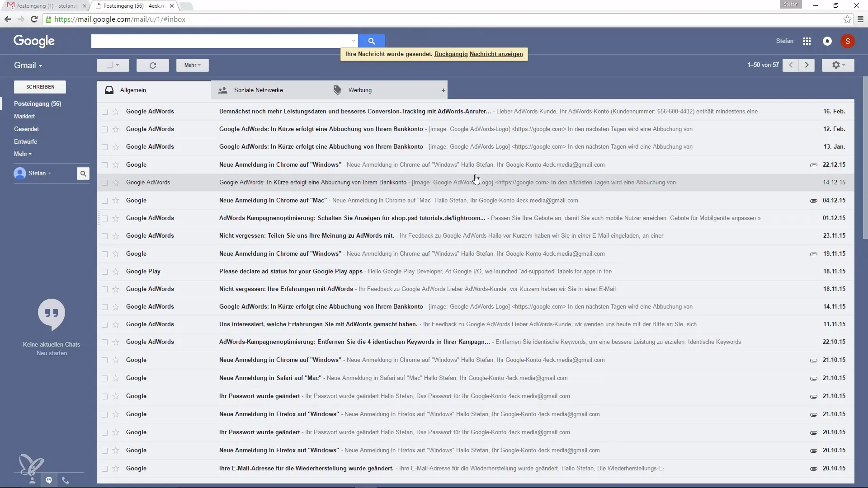This screenshot has width=868, height=488.
Task: Open the Mehr actions dropdown in toolbar
Action: tap(193, 66)
